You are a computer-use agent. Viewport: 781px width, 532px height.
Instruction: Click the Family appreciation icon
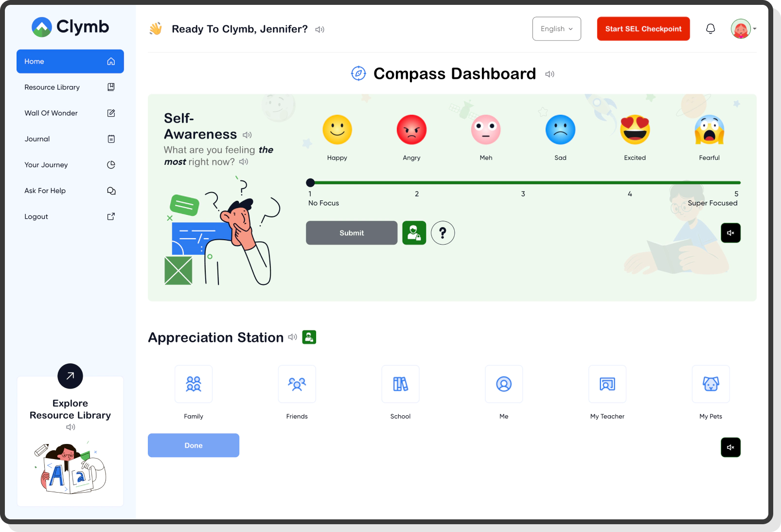pos(194,384)
